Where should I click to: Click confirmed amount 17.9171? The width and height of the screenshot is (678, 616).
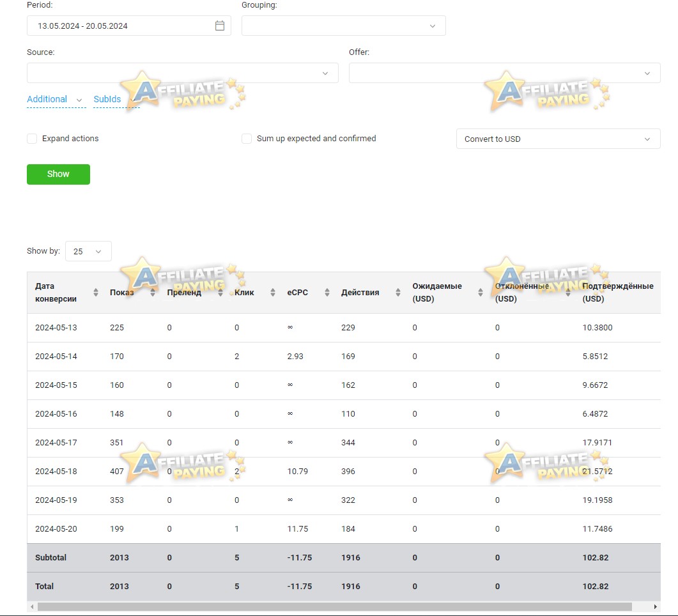[597, 443]
